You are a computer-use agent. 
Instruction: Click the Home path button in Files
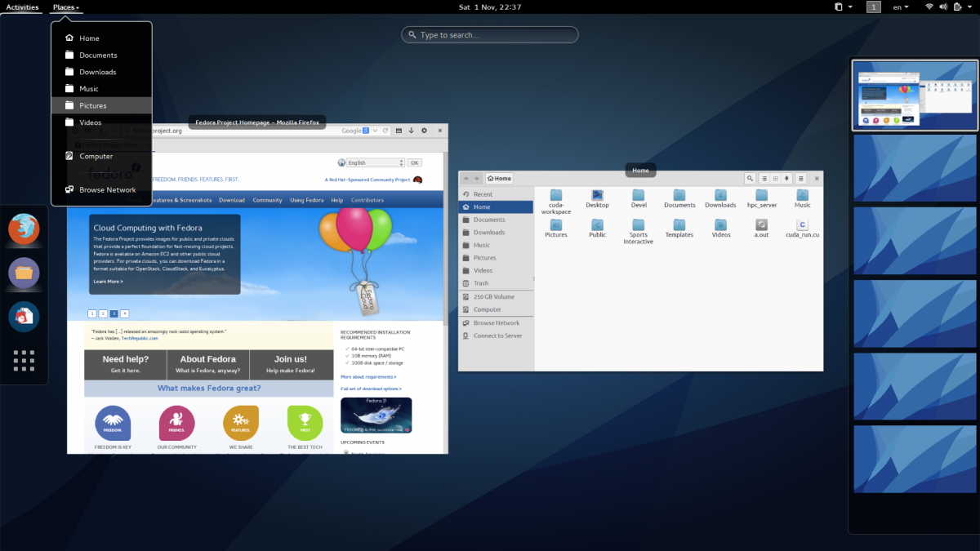(x=499, y=178)
